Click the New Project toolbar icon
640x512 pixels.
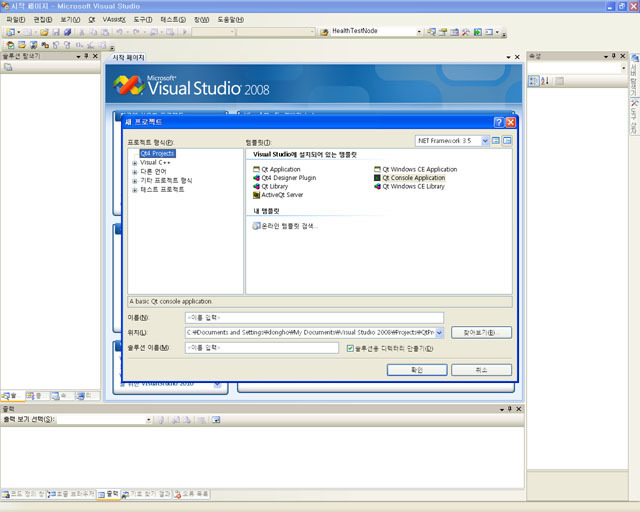point(10,32)
